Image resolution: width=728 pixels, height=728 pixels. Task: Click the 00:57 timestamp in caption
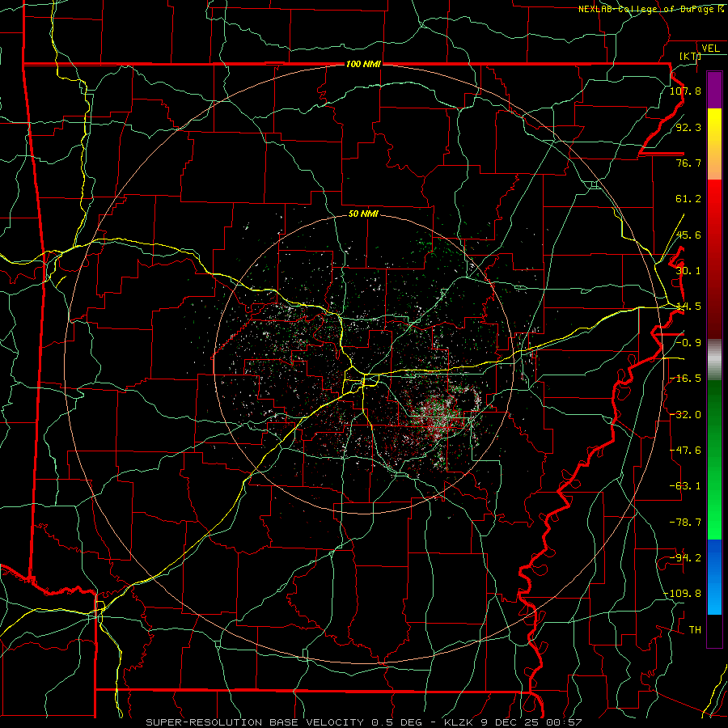click(565, 722)
